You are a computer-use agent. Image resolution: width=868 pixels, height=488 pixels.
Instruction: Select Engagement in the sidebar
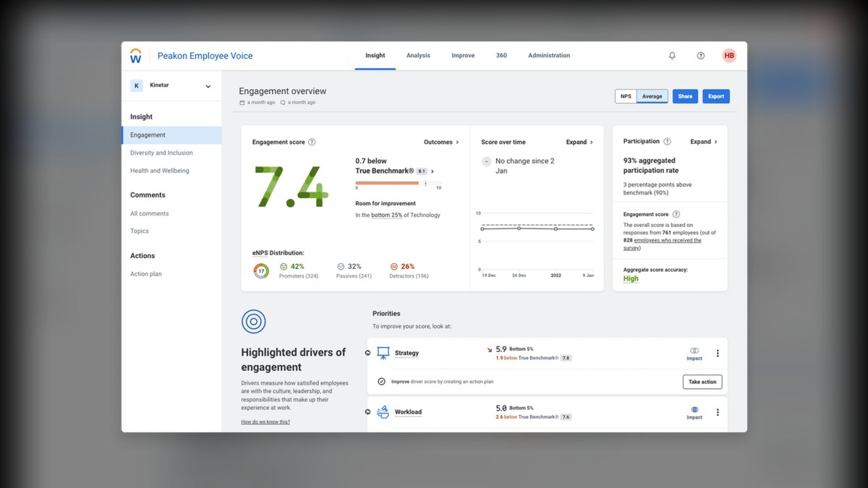171,135
